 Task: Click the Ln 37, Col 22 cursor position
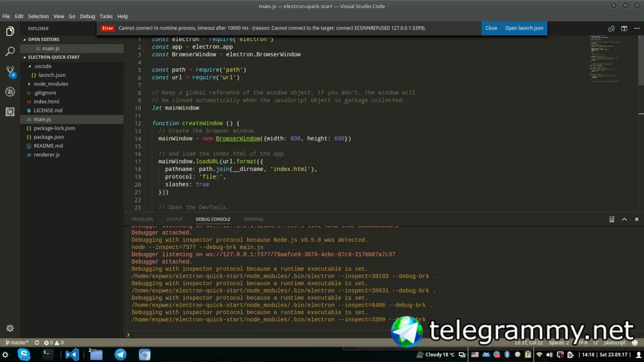(529, 343)
